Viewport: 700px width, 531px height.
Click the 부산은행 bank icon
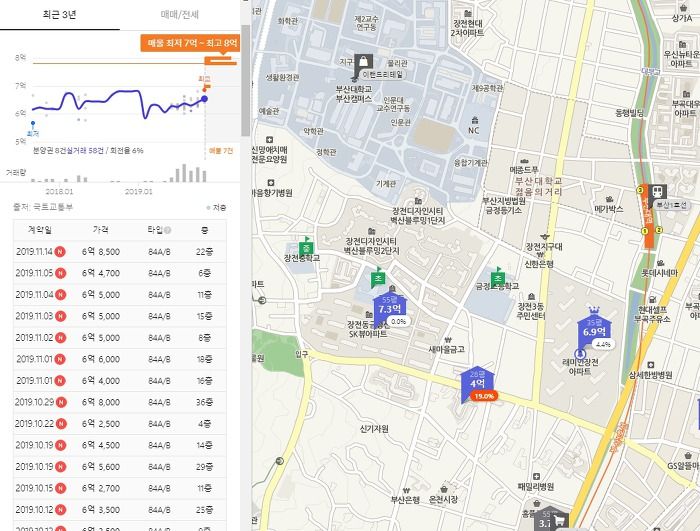(x=406, y=490)
